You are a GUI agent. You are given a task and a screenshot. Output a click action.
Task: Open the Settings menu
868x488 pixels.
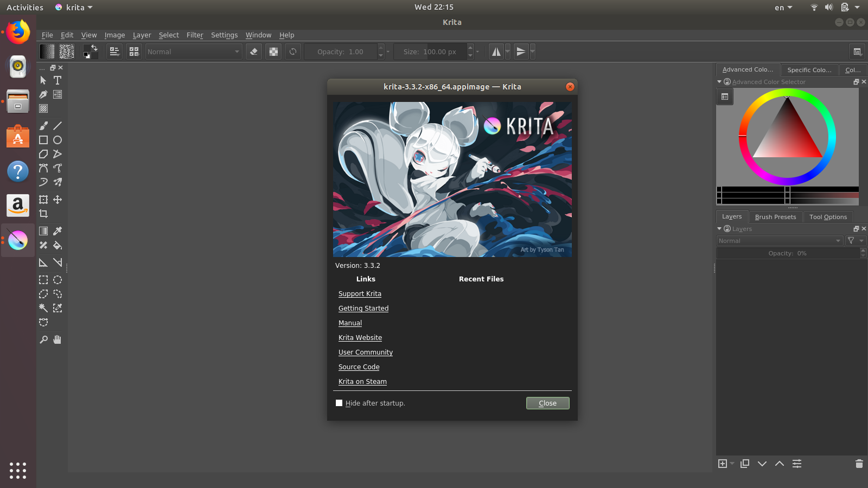point(224,35)
